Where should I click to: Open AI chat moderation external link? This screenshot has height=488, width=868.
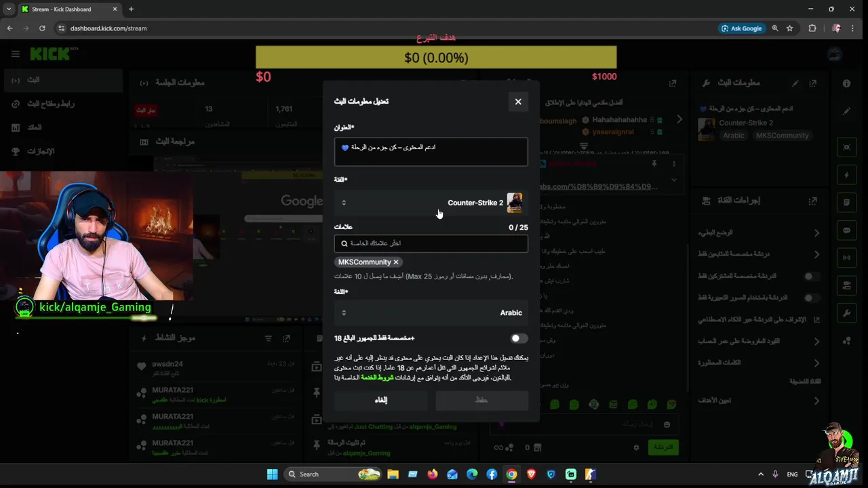coord(816,319)
